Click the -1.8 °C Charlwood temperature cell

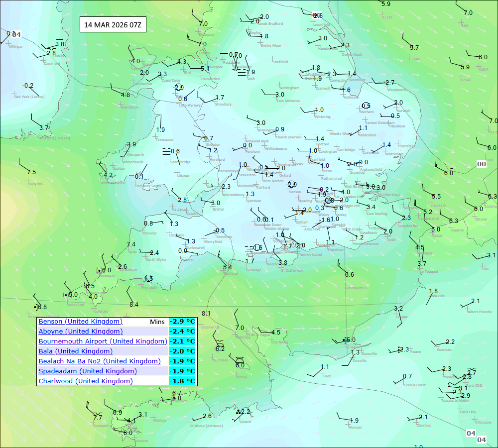[182, 381]
